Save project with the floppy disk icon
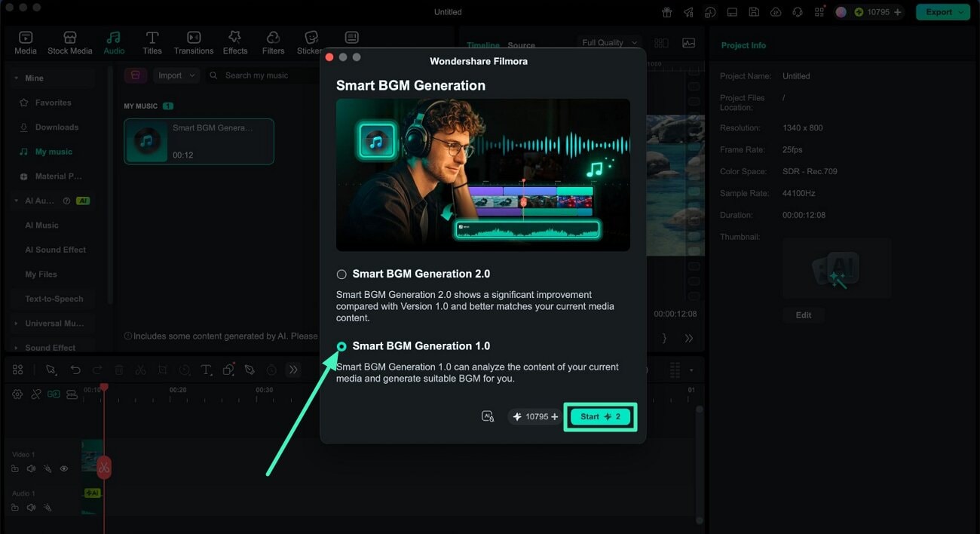This screenshot has width=980, height=534. 754,12
